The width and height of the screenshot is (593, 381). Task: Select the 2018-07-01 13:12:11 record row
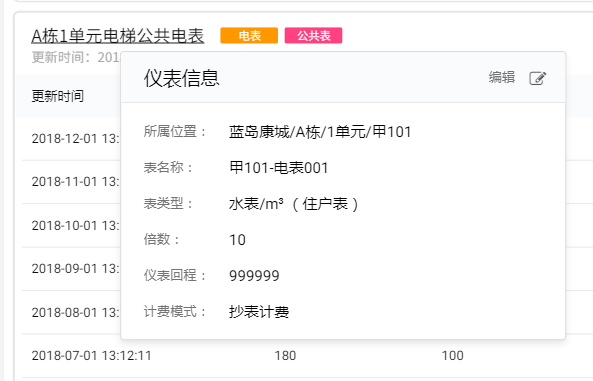(303, 356)
